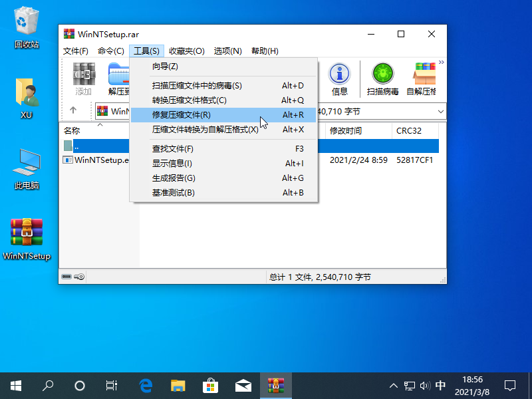The image size is (532, 399).
Task: Click the disk status icon in the status bar
Action: click(67, 277)
